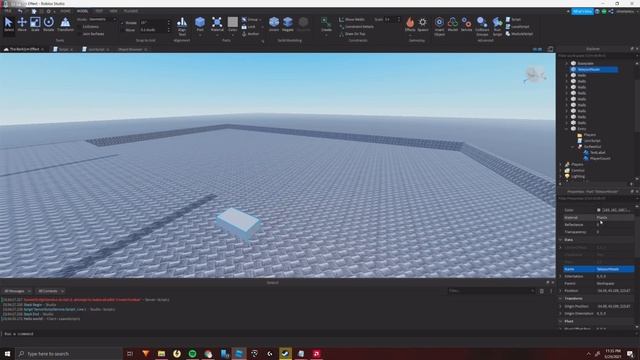Click the Union solid modeling icon

coord(274,24)
